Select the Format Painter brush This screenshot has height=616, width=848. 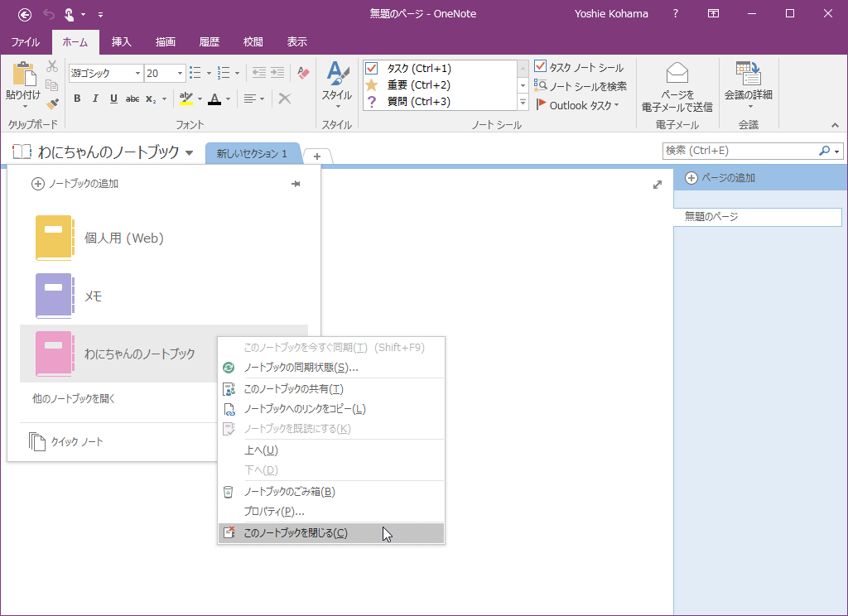coord(52,103)
